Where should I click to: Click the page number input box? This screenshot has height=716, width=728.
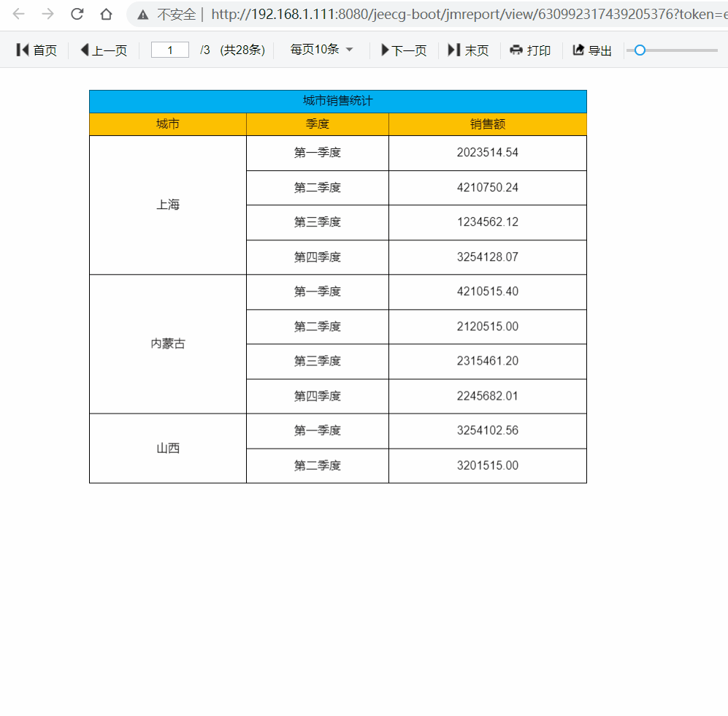170,50
